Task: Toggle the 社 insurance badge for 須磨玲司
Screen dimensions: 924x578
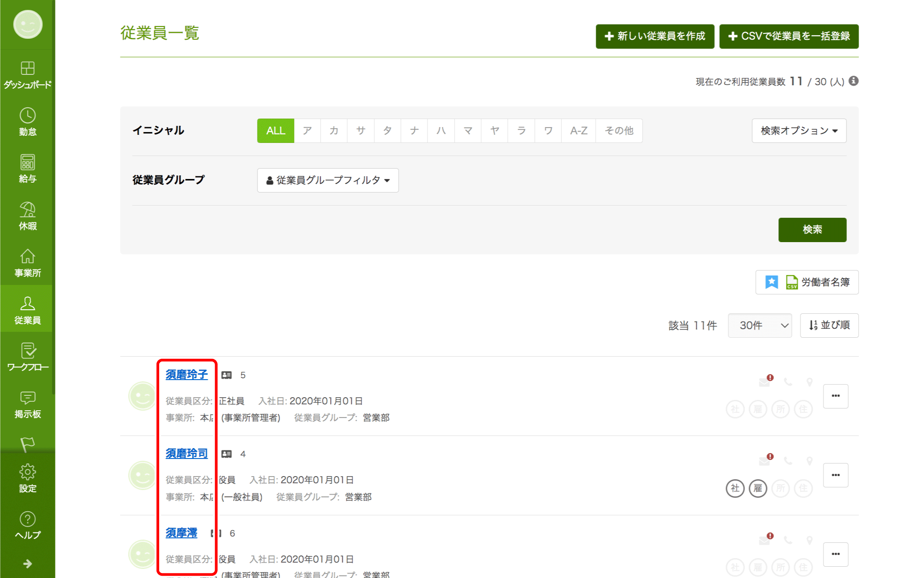Action: (x=735, y=488)
